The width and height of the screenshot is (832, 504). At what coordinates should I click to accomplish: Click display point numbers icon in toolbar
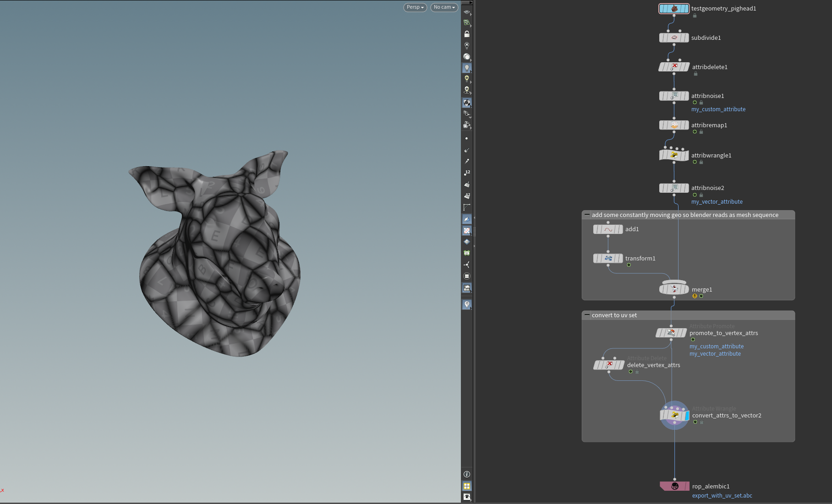click(x=467, y=173)
